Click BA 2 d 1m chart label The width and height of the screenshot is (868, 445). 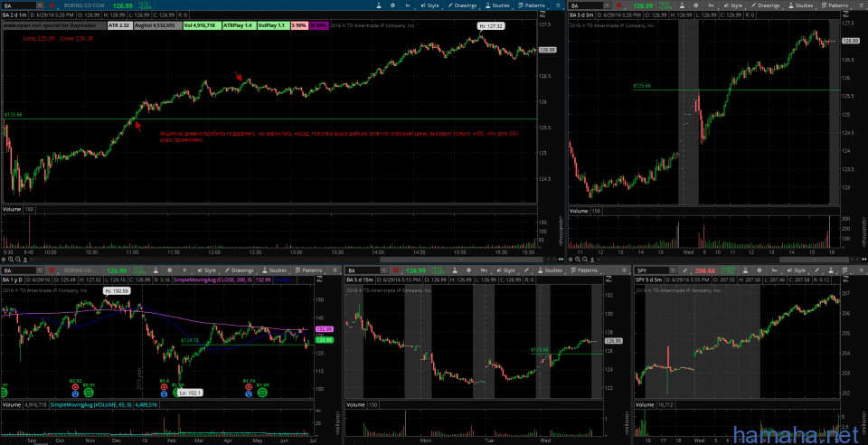14,15
